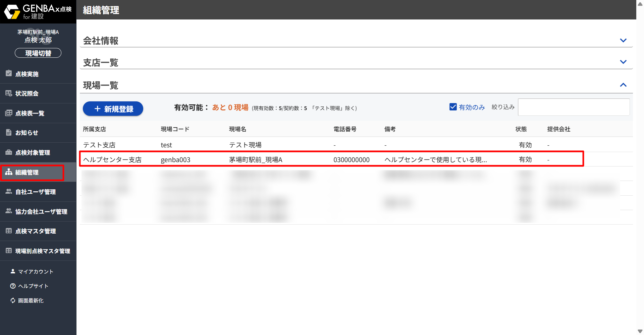
Task: Click the 状況照会 icon in sidebar
Action: pyautogui.click(x=9, y=93)
